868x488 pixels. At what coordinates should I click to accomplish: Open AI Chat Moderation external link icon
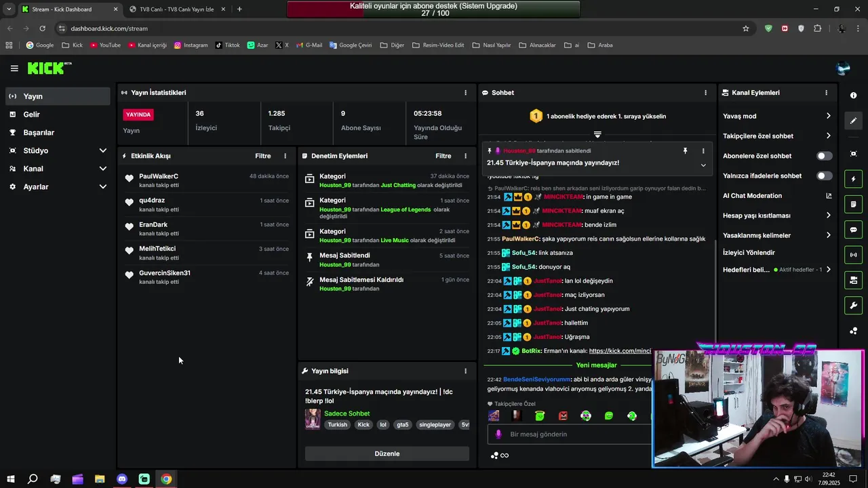click(x=828, y=196)
